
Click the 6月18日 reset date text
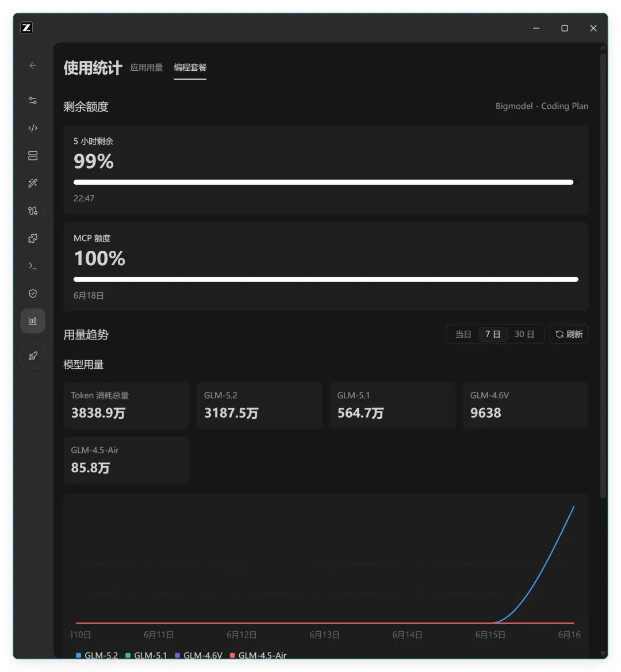[88, 295]
